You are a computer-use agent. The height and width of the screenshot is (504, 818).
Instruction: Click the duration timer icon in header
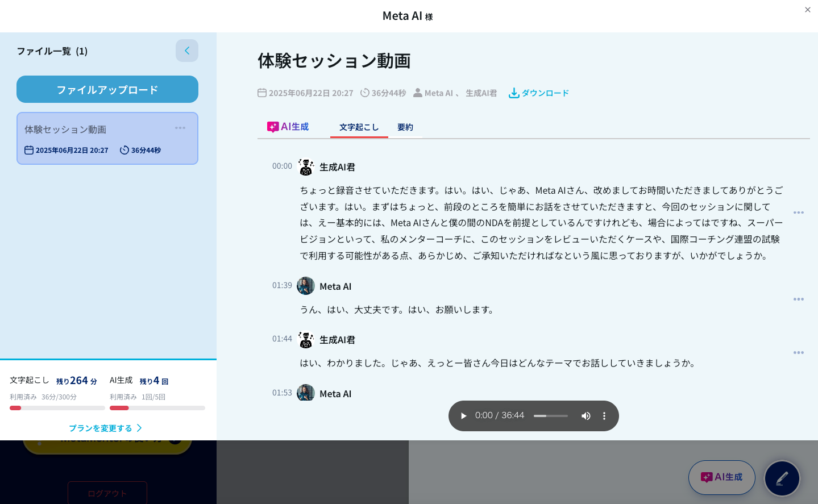click(x=365, y=93)
